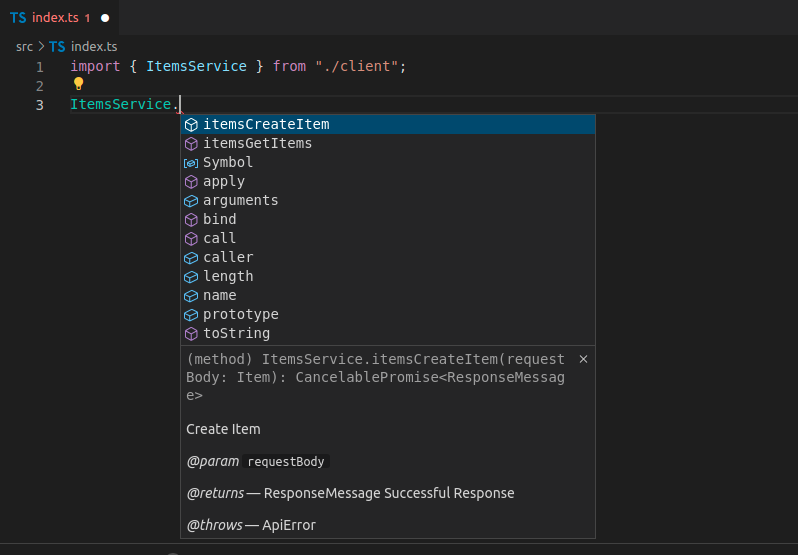Click the toString method icon
The image size is (798, 555).
(191, 333)
